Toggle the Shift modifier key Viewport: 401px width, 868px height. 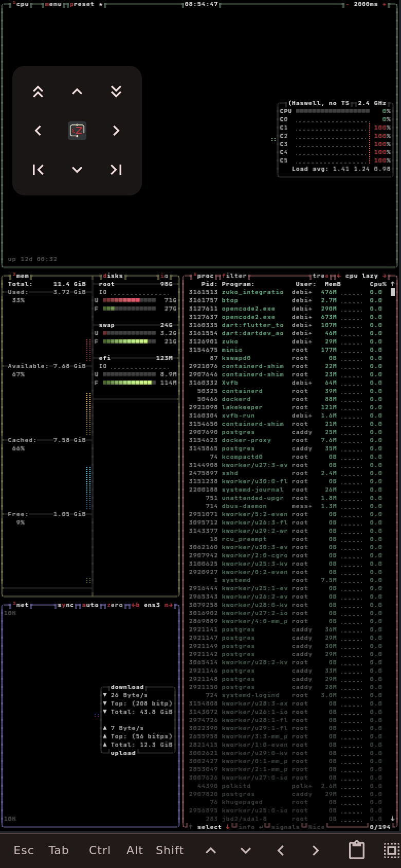tap(170, 851)
